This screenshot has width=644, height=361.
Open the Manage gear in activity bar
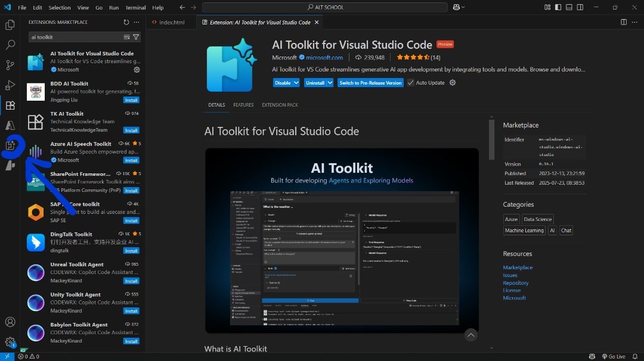[x=10, y=342]
